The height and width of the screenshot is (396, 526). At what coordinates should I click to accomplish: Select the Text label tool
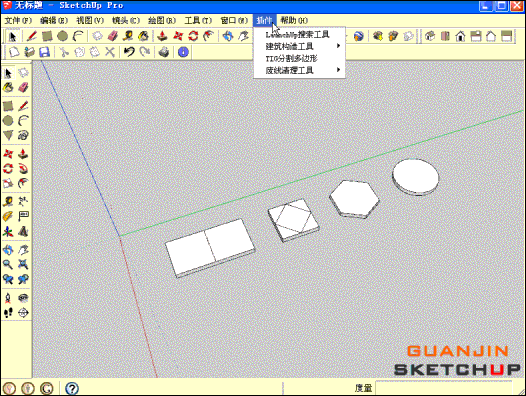23,216
